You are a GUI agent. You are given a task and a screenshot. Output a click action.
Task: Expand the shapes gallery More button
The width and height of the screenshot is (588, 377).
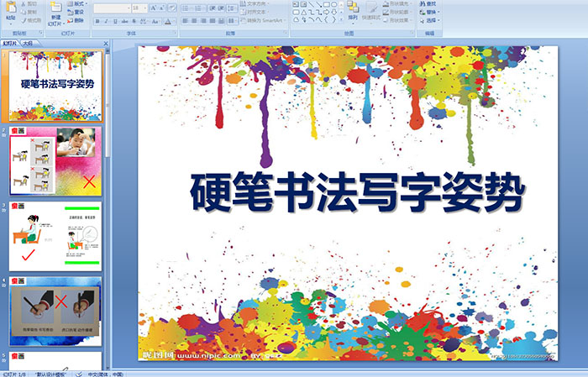tap(341, 20)
